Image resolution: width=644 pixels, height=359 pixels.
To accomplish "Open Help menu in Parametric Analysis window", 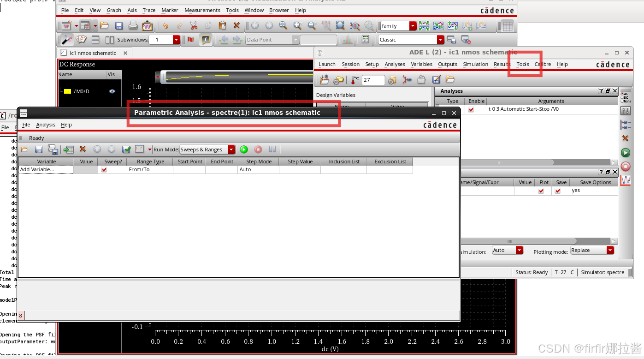I will point(66,125).
